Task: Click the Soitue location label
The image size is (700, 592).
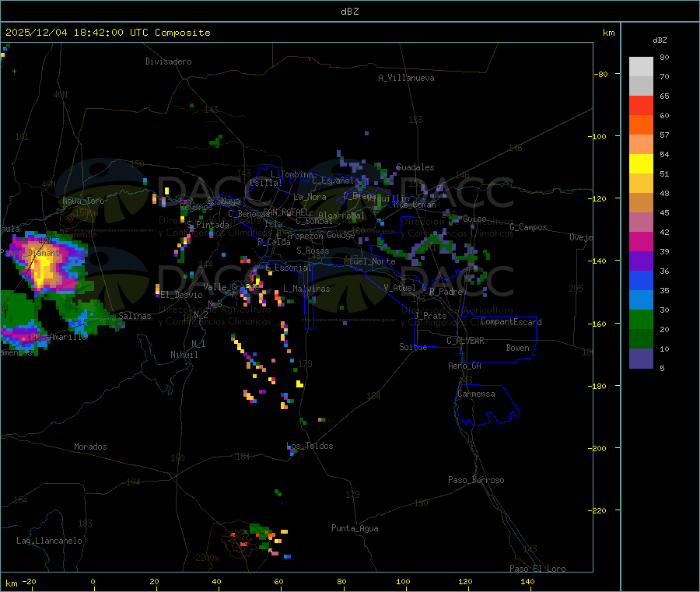Action: pyautogui.click(x=413, y=347)
